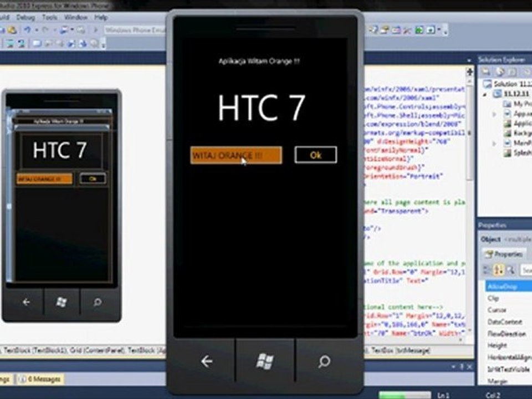The width and height of the screenshot is (532, 399).
Task: Select the Height property row
Action: point(509,345)
